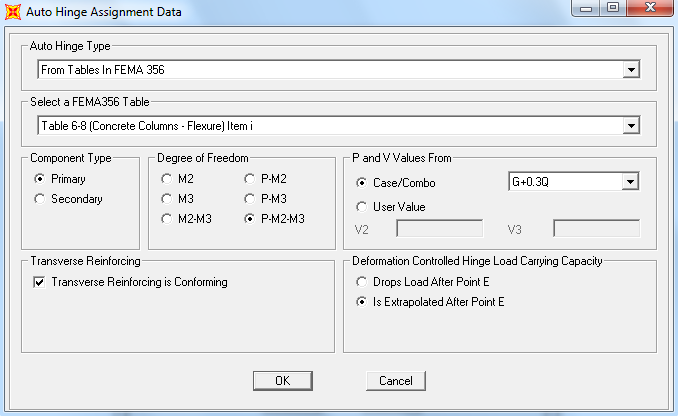This screenshot has height=416, width=678.
Task: Open the FEMA356 Table dropdown
Action: click(x=631, y=126)
